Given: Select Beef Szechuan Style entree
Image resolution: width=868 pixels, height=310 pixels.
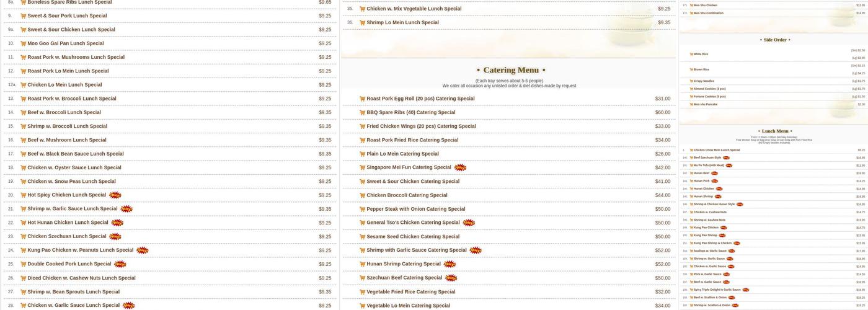Looking at the screenshot, I should coord(707,157).
